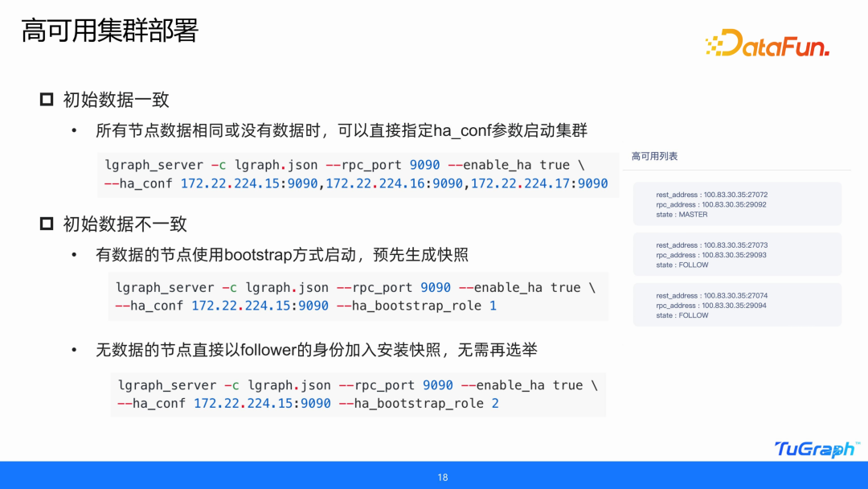Click the DataFun logo
868x489 pixels.
tap(767, 43)
